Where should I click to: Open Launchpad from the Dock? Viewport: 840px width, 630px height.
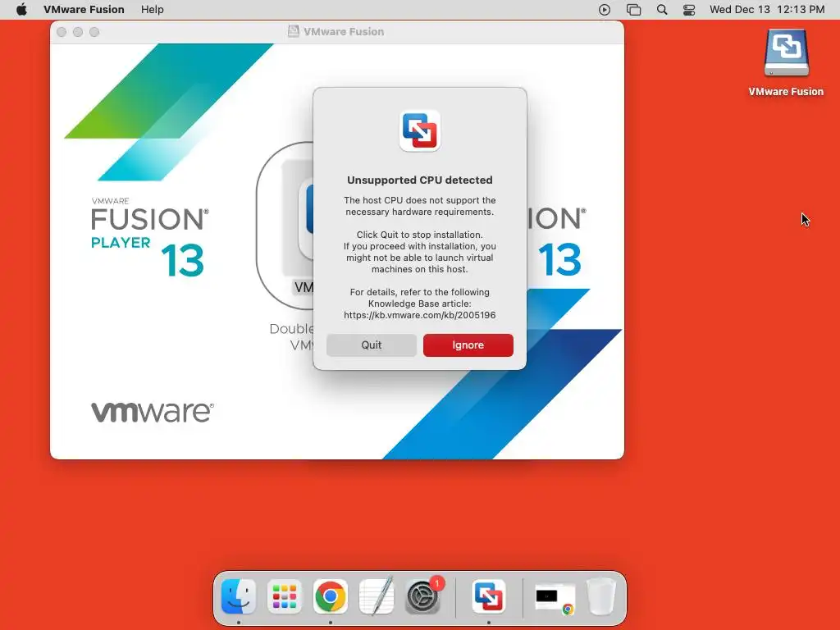285,596
